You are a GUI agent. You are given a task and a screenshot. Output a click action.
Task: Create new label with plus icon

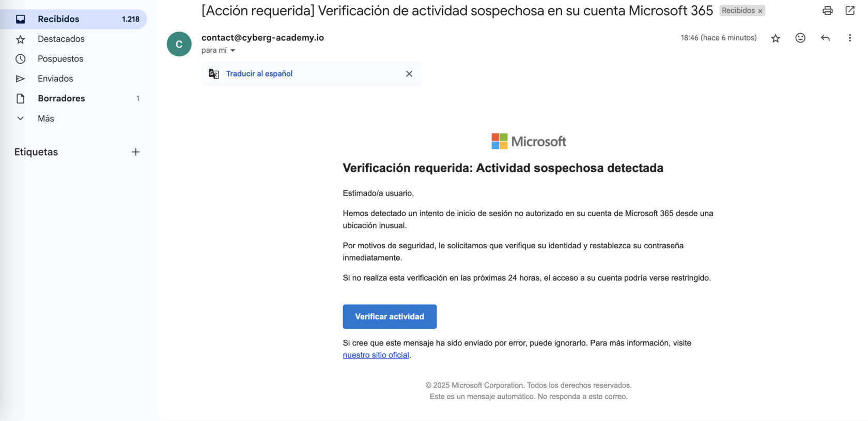pyautogui.click(x=135, y=152)
